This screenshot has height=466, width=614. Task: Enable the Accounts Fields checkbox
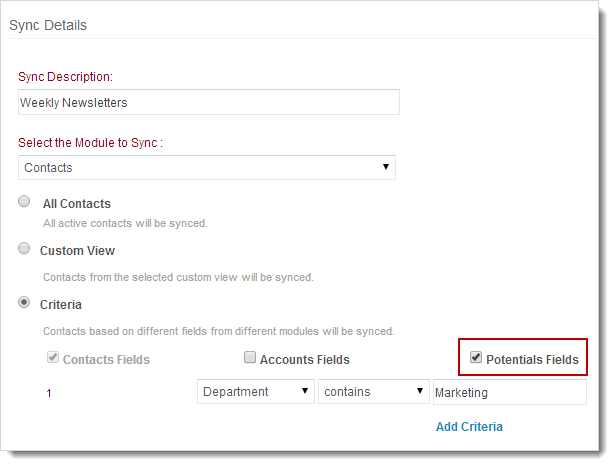tap(250, 357)
